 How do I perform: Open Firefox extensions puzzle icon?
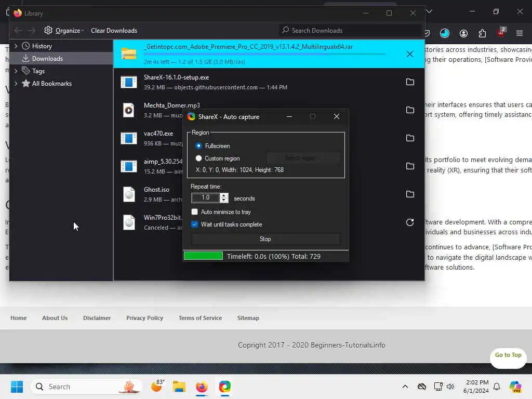pos(482,33)
